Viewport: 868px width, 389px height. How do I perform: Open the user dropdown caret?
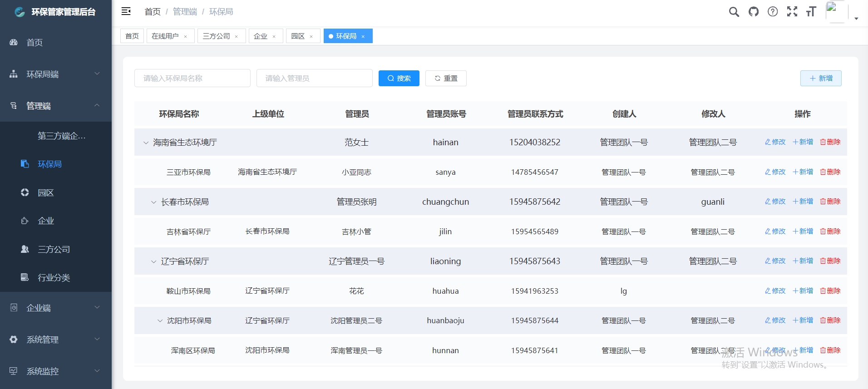point(856,19)
